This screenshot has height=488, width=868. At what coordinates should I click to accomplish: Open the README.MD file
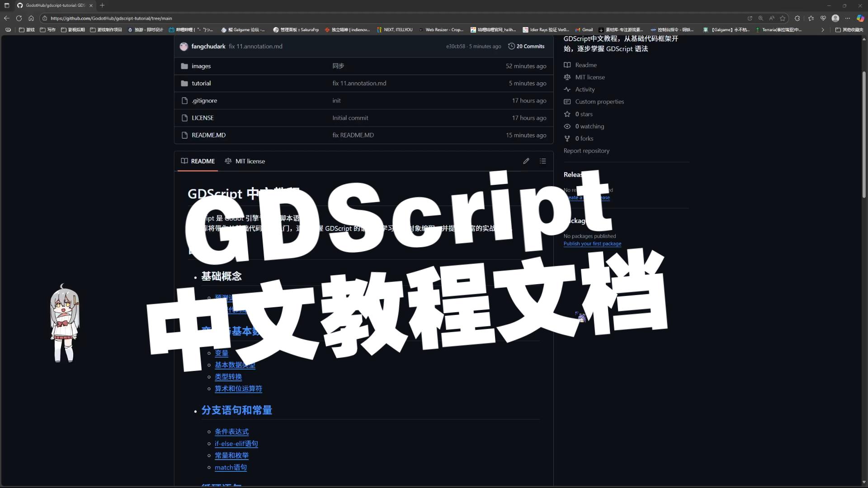click(208, 135)
